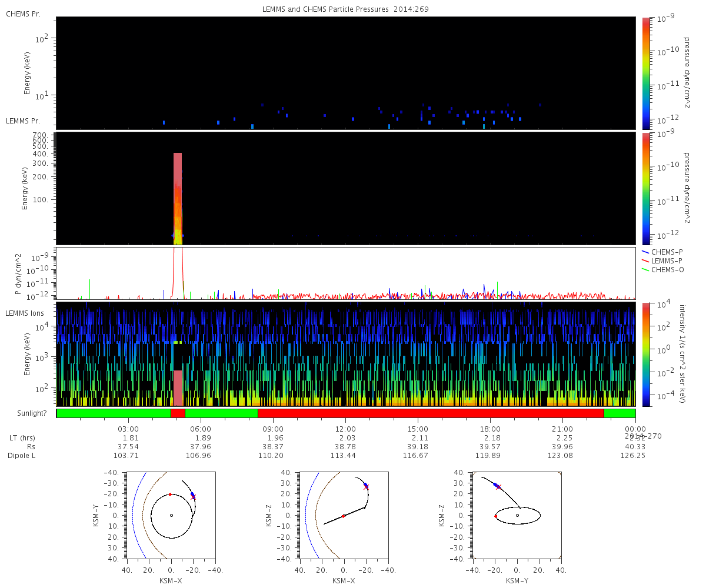Click the long red segment of Sunlight bar

coord(431,413)
